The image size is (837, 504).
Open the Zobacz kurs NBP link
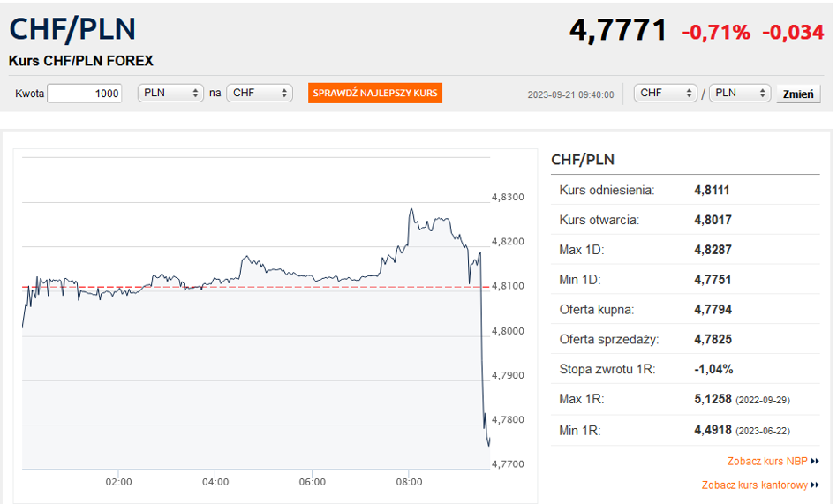[767, 462]
